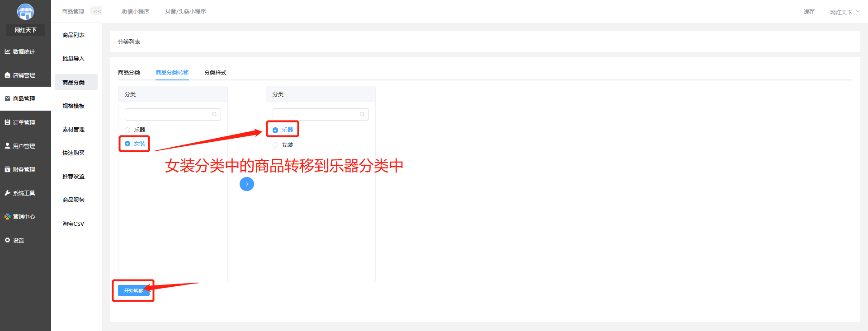Click the blue round transfer arrow button
Screen dimensions: 868x331
[247, 184]
